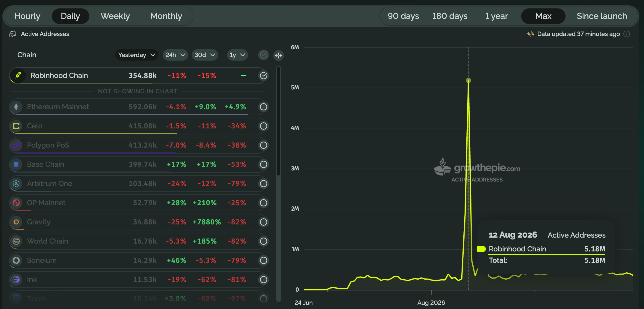Set time range to 180 days
Image resolution: width=644 pixels, height=309 pixels.
click(450, 16)
